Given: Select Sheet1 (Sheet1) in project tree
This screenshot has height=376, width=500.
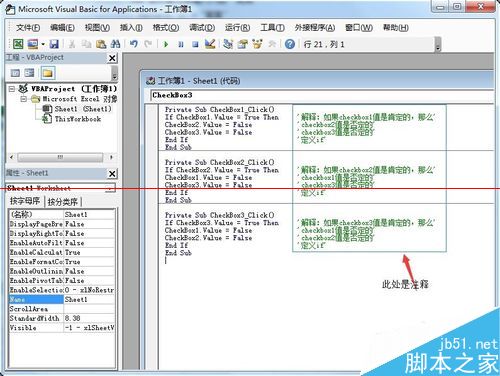Looking at the screenshot, I should [x=83, y=109].
